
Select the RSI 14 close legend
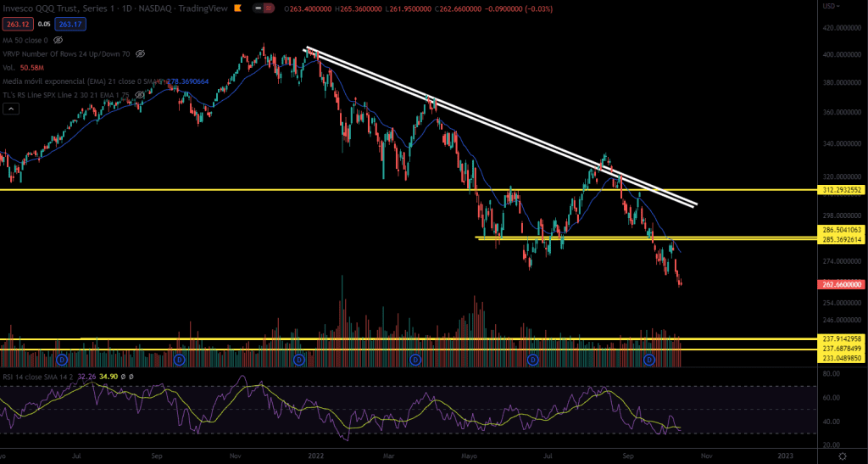(38, 377)
